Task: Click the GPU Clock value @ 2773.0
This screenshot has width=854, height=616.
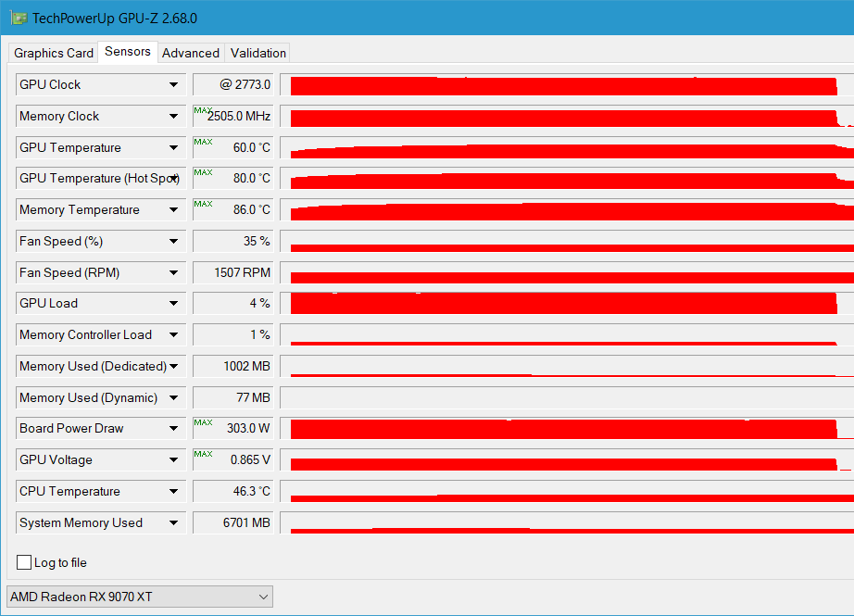Action: point(233,84)
